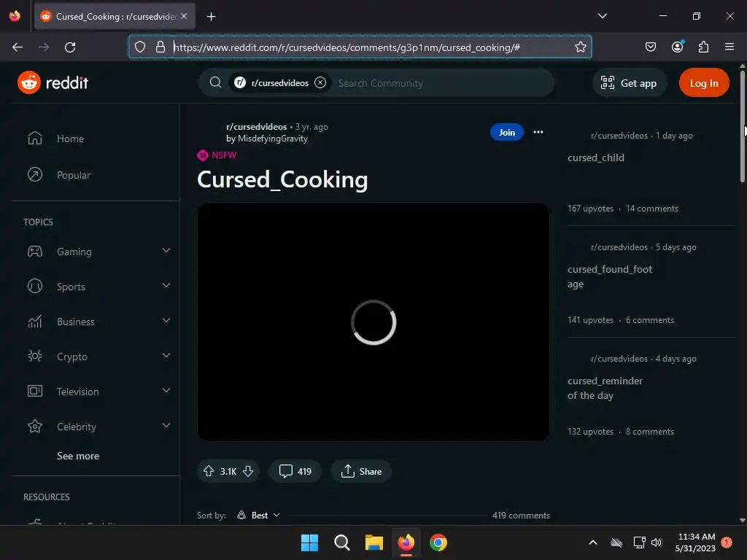This screenshot has height=560, width=747.
Task: Click the Gaming controller icon
Action: 35,252
